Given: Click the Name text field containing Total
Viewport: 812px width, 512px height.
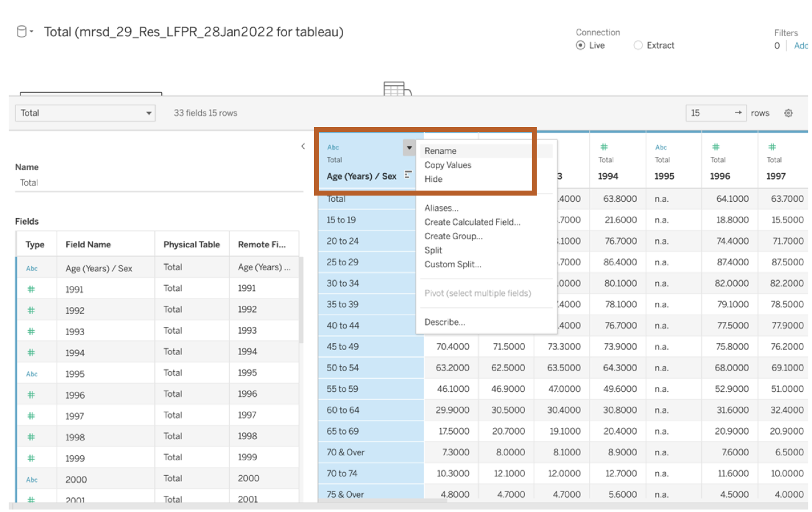Looking at the screenshot, I should pos(156,183).
